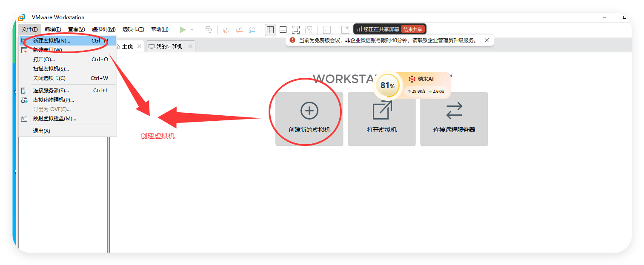The height and width of the screenshot is (265, 644).
Task: Click the 结束共享 button
Action: [x=413, y=29]
